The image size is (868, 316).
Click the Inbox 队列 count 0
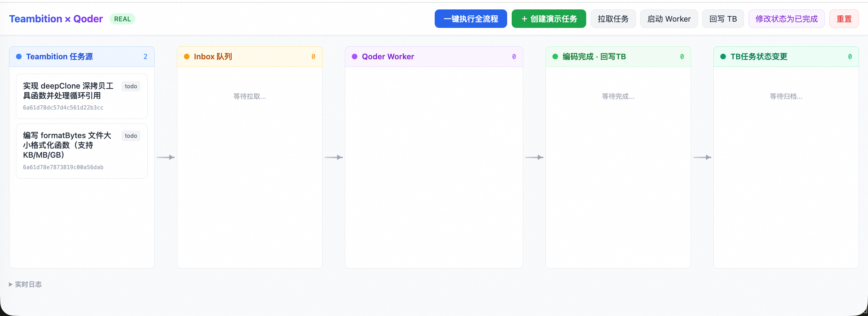pos(313,57)
